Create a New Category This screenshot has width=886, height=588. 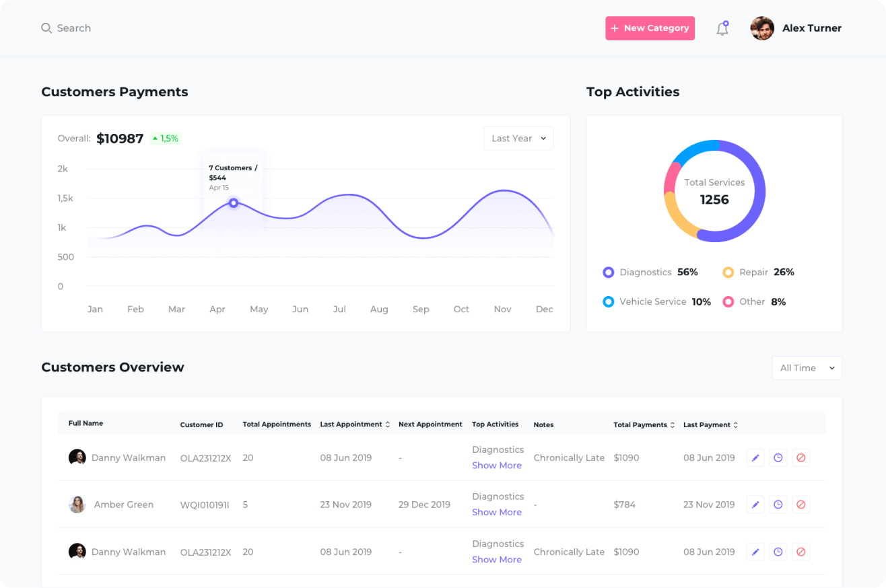tap(650, 28)
